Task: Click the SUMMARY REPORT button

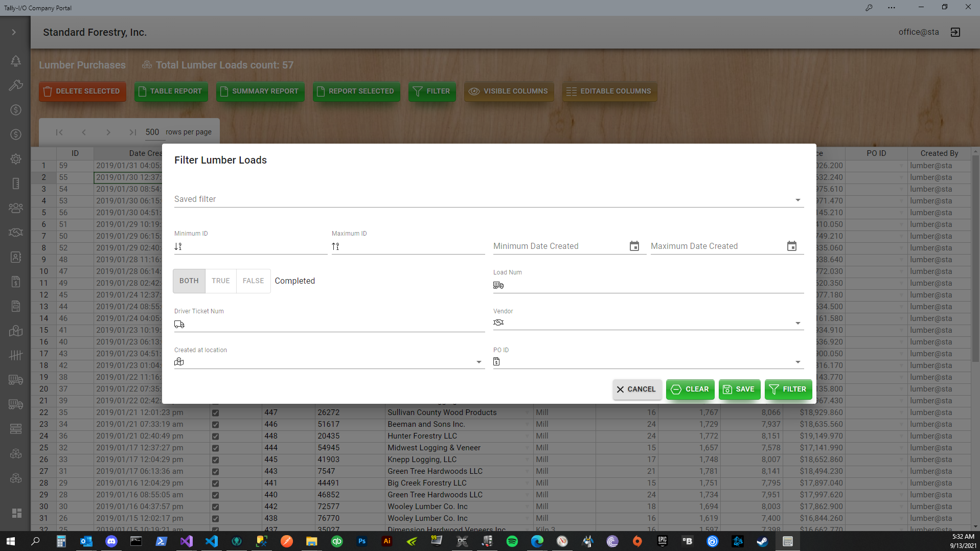Action: coord(260,91)
